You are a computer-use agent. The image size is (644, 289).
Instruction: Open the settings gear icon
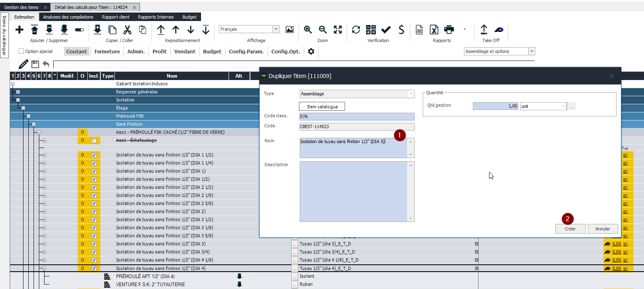311,51
